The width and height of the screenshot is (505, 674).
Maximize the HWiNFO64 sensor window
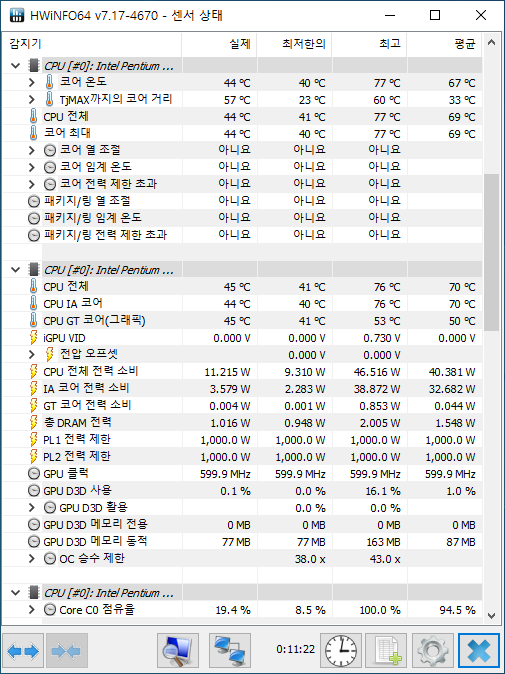click(435, 15)
